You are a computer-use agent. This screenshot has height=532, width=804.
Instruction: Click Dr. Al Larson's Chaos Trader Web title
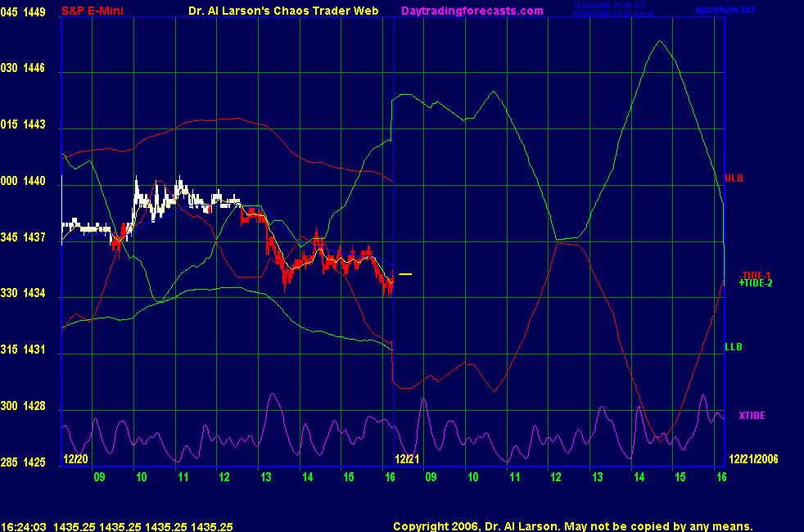pos(282,11)
